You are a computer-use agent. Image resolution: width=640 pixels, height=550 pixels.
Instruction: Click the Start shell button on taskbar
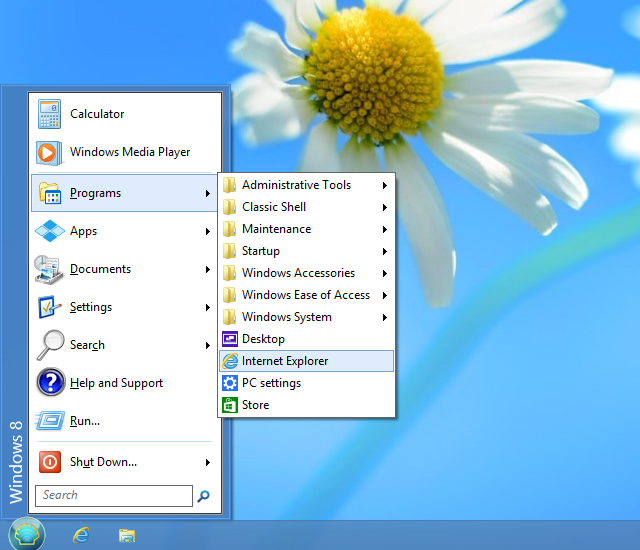tap(27, 533)
